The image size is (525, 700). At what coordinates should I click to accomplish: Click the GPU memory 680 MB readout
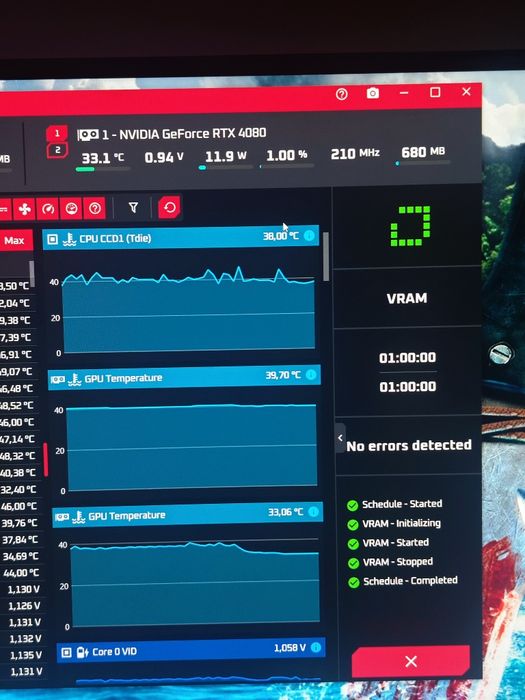pyautogui.click(x=423, y=152)
